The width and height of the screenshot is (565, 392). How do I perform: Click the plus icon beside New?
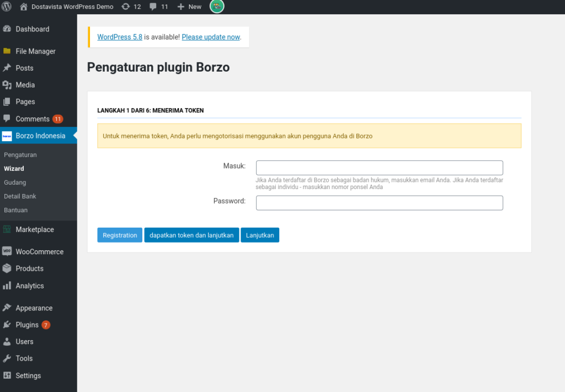[x=181, y=7]
